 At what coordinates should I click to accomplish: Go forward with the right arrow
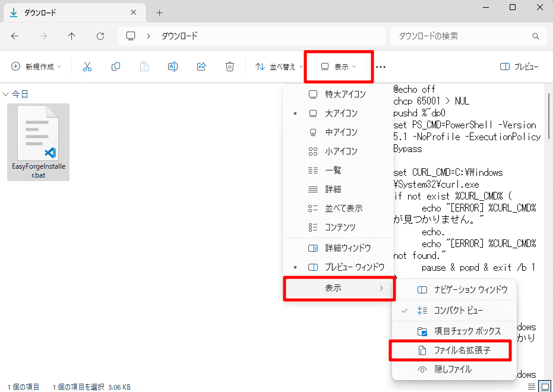coord(43,36)
